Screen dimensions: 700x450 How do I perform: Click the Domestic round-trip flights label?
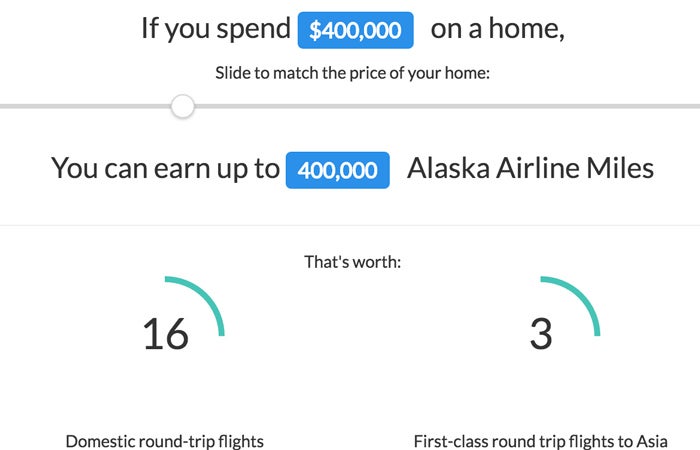(x=165, y=441)
